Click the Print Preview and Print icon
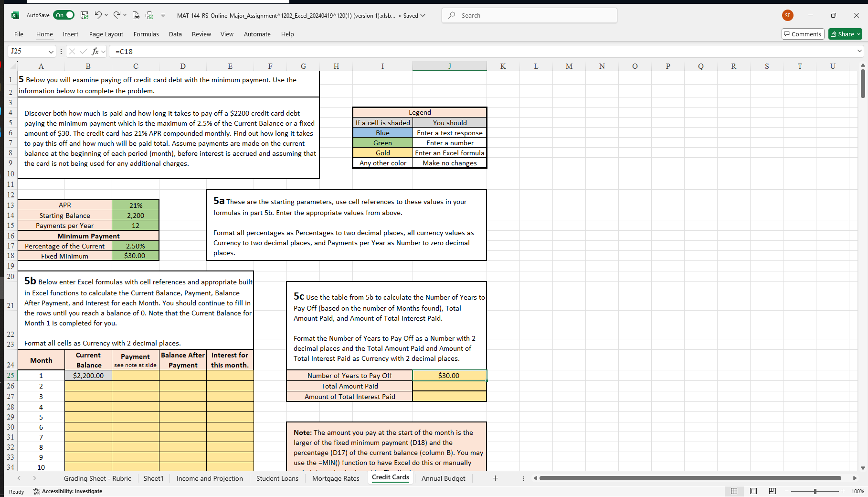The height and width of the screenshot is (497, 868). 136,15
